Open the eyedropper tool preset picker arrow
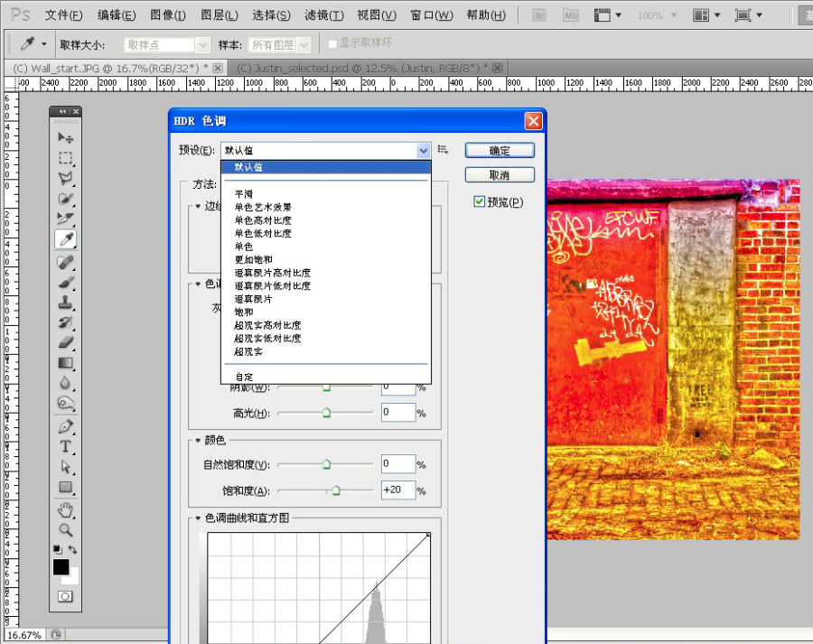 (x=44, y=44)
